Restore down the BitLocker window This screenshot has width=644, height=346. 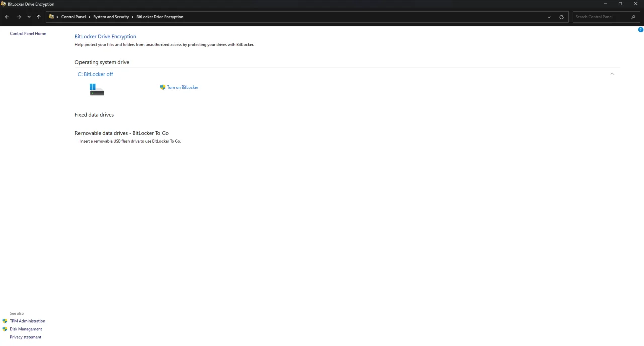click(x=620, y=4)
